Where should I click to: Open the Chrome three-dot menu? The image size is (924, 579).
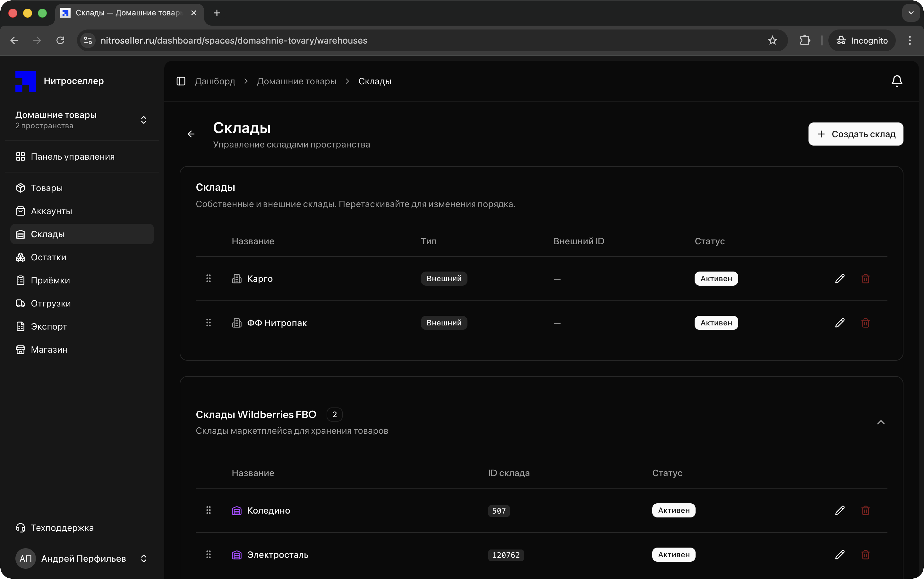[910, 41]
